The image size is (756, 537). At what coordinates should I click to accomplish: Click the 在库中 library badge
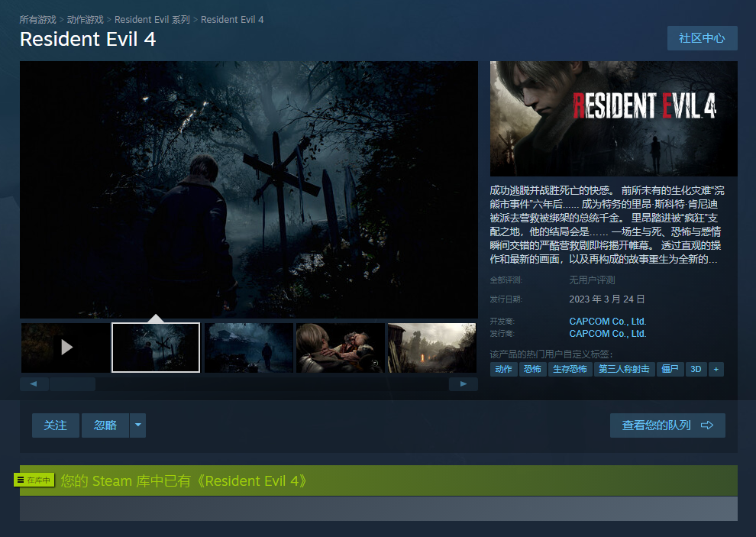pyautogui.click(x=34, y=480)
